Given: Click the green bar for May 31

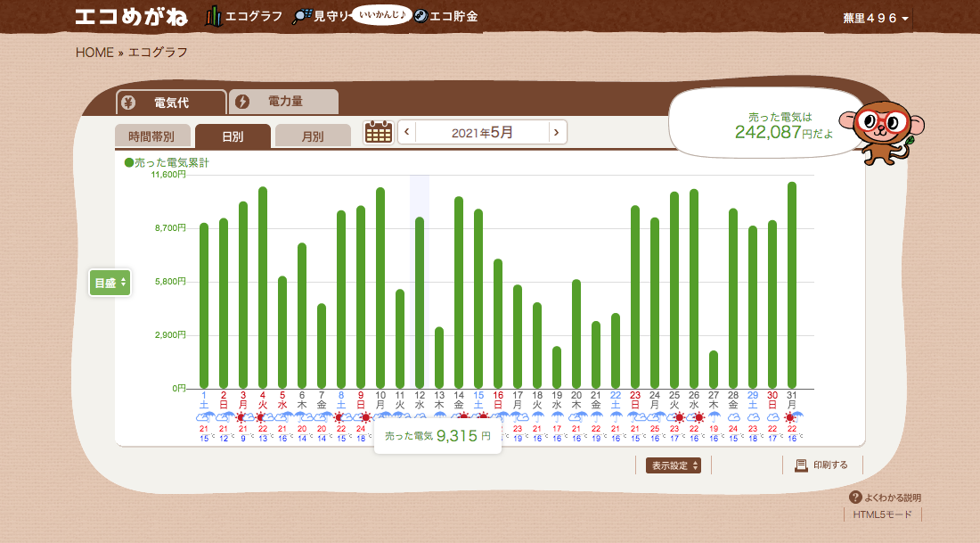Looking at the screenshot, I should point(792,285).
